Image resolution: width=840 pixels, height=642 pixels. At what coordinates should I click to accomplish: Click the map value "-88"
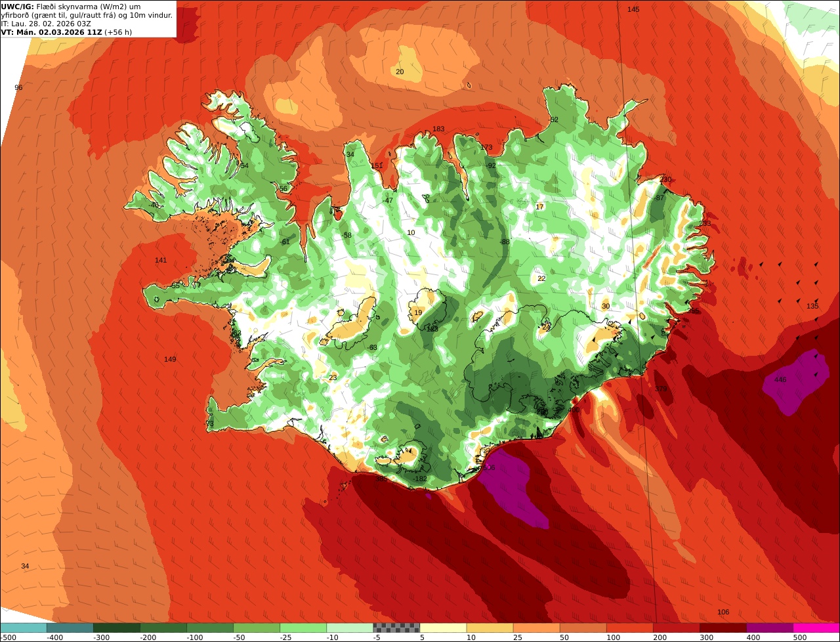pyautogui.click(x=504, y=242)
